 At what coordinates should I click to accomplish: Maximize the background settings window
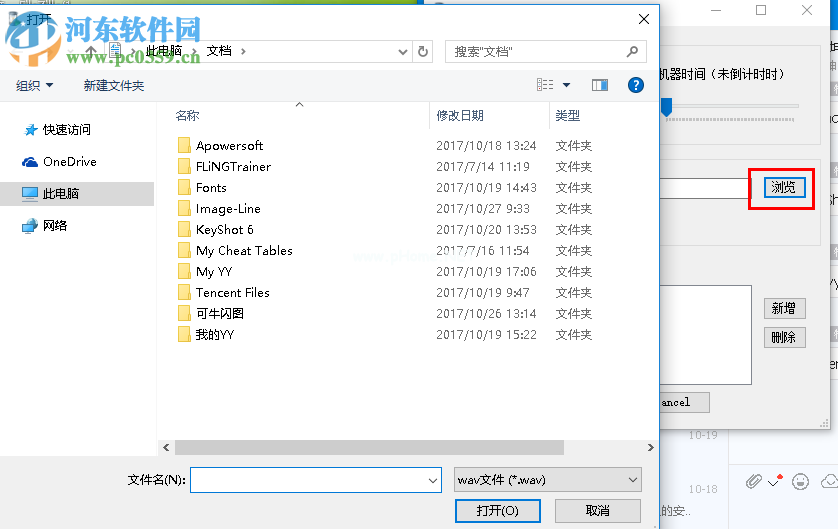click(x=761, y=10)
